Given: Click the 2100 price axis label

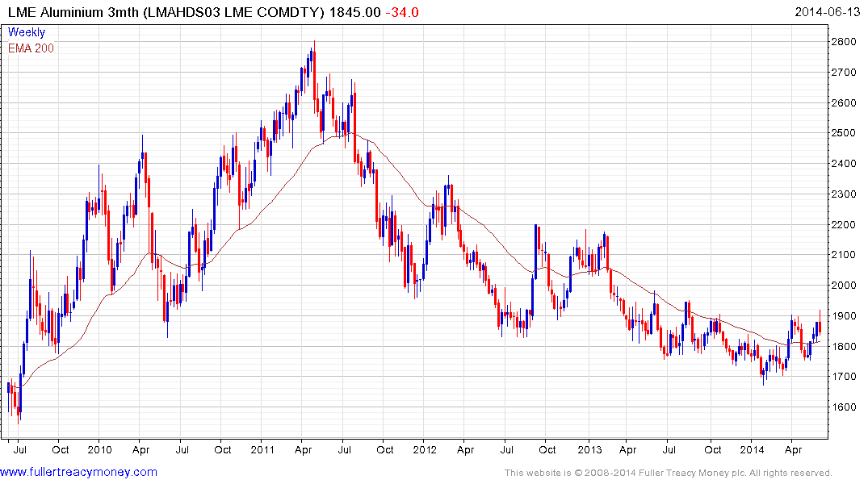Looking at the screenshot, I should pos(845,255).
